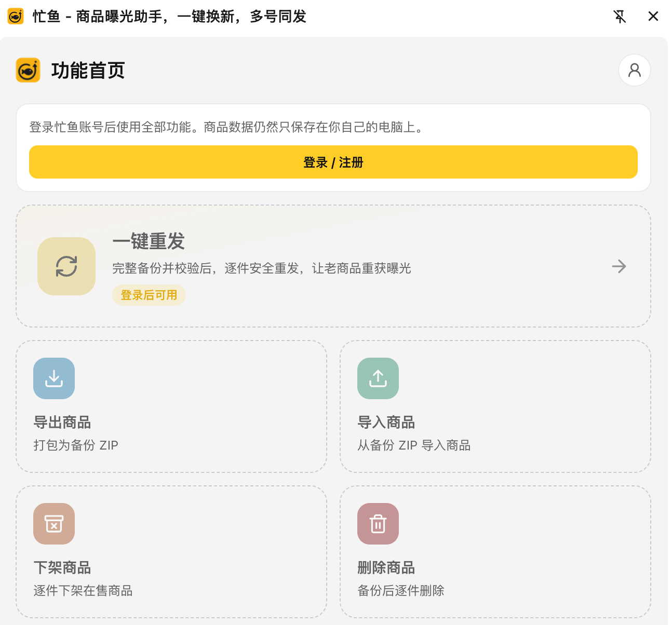
Task: Click the blue 导出商品 download icon
Action: [54, 378]
